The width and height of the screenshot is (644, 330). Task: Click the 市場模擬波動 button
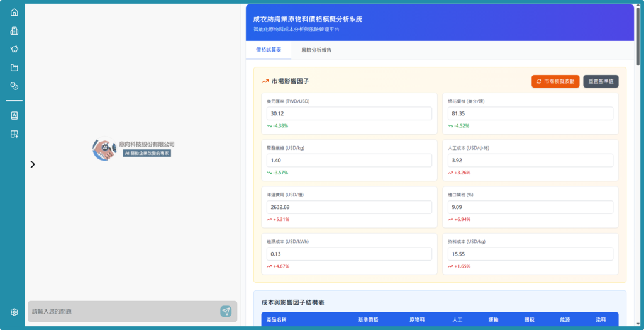[555, 81]
